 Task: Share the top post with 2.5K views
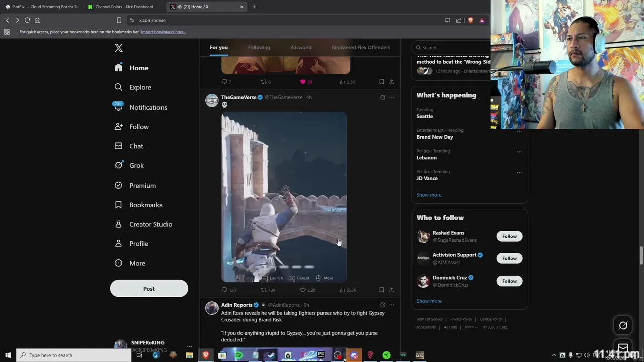tap(391, 82)
